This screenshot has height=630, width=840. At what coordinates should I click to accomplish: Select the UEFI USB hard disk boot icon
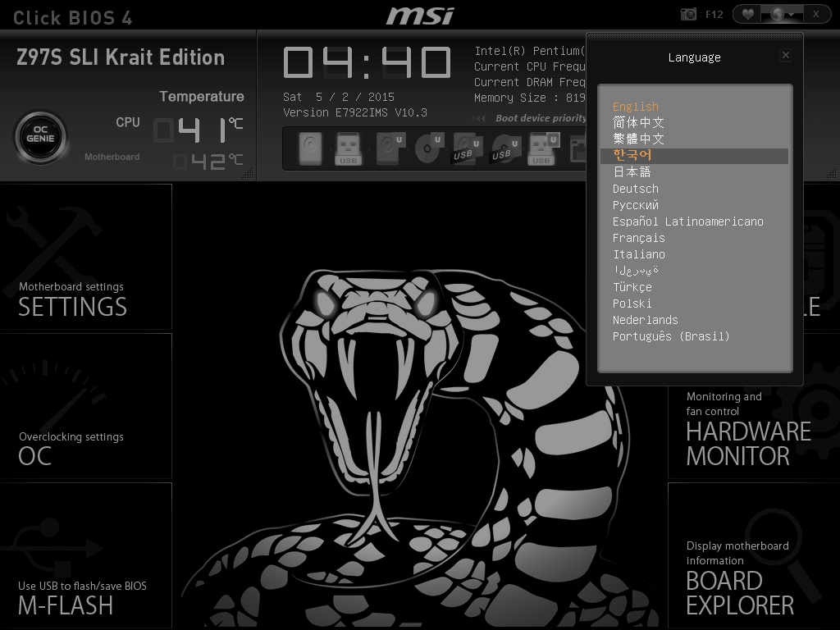(466, 148)
